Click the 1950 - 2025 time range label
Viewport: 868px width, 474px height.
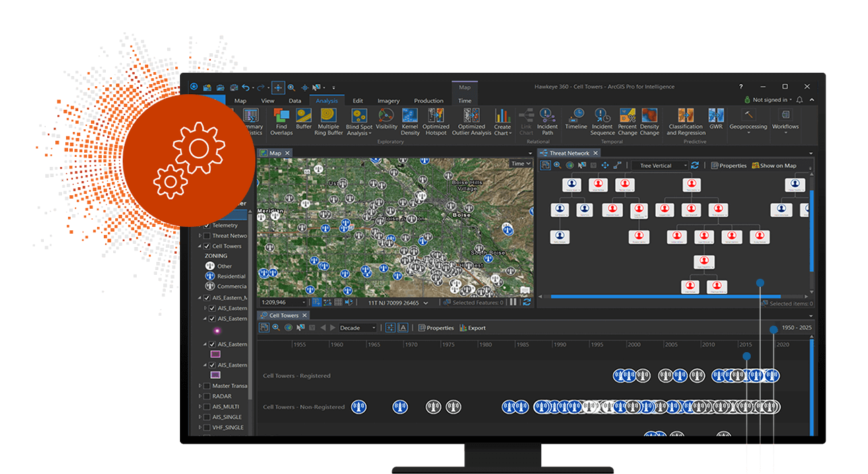797,328
